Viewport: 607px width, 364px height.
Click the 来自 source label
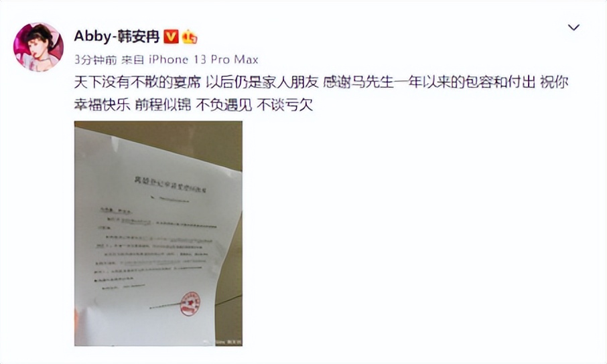[133, 60]
